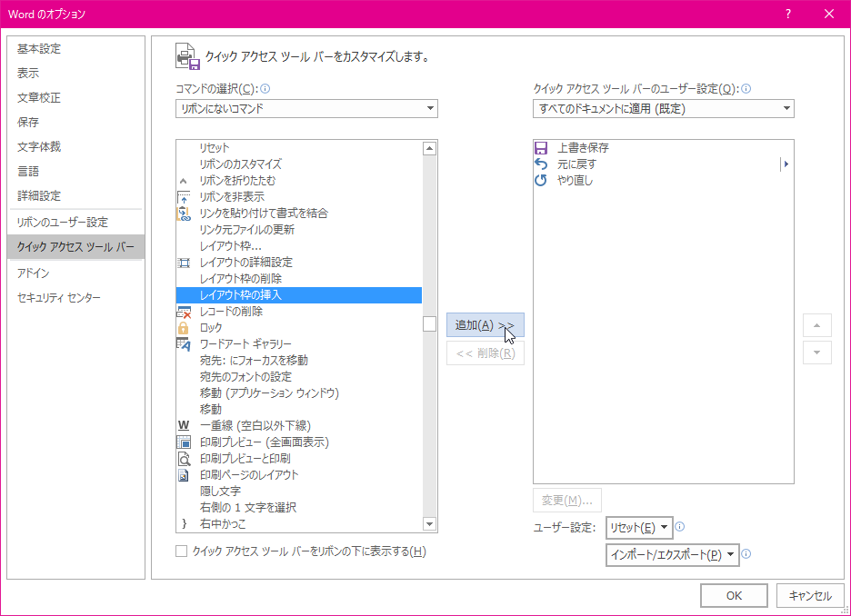Click the やり直し redo icon
851x616 pixels.
(x=541, y=180)
